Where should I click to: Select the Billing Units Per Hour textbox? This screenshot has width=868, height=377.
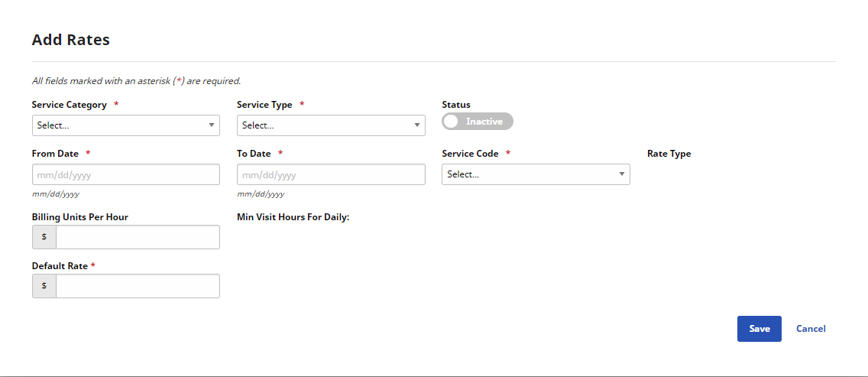click(138, 237)
